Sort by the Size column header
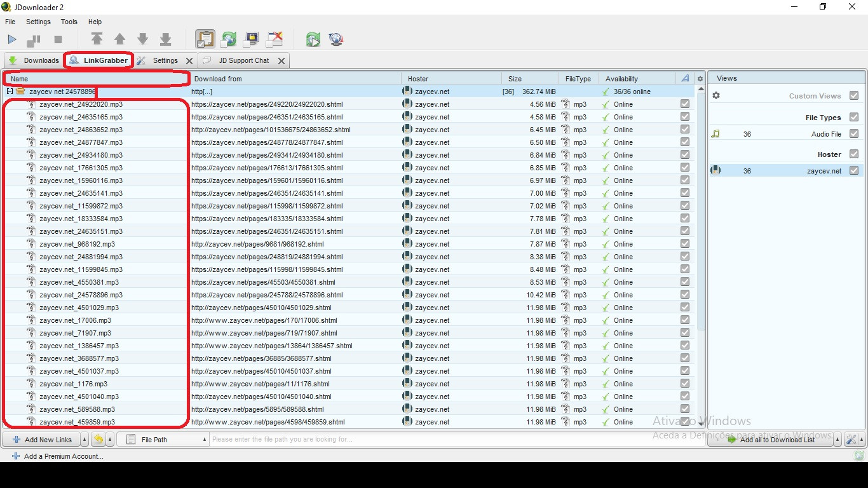 531,79
